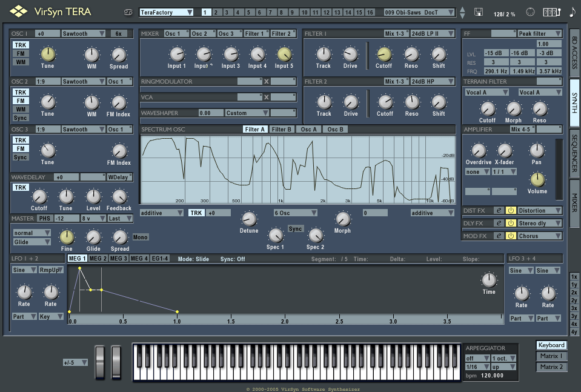
Task: Open the Filter 1 24dB LP II dropdown
Action: pos(433,33)
